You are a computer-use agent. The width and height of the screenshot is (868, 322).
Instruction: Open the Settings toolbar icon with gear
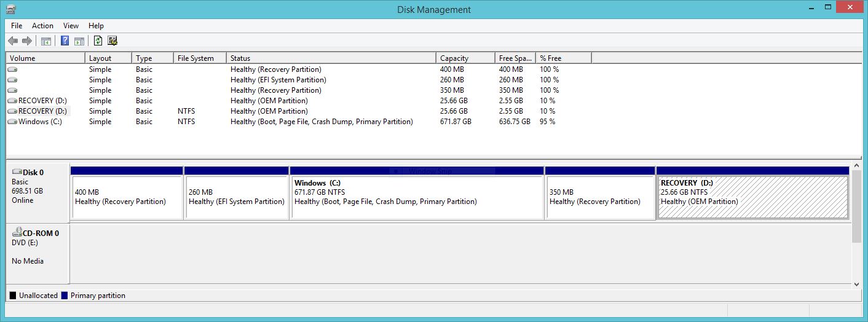[112, 41]
